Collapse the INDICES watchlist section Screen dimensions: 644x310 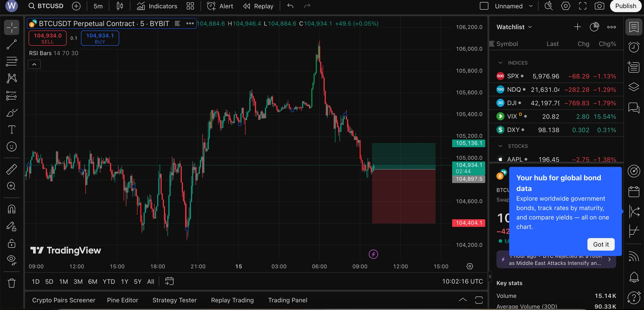[x=500, y=63]
